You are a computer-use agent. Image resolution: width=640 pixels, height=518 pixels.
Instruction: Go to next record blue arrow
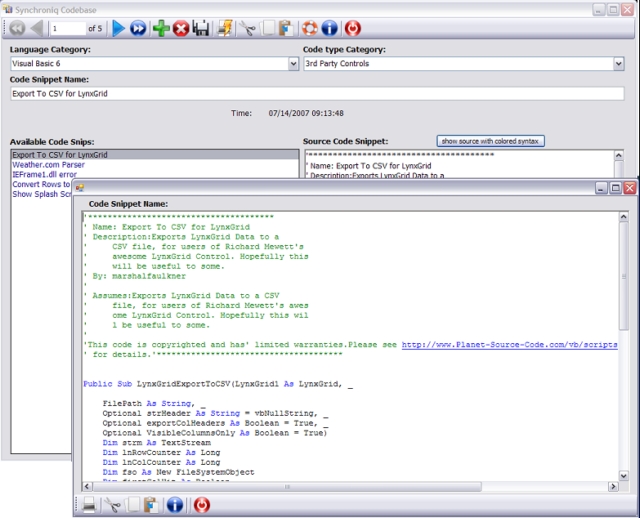coord(118,28)
